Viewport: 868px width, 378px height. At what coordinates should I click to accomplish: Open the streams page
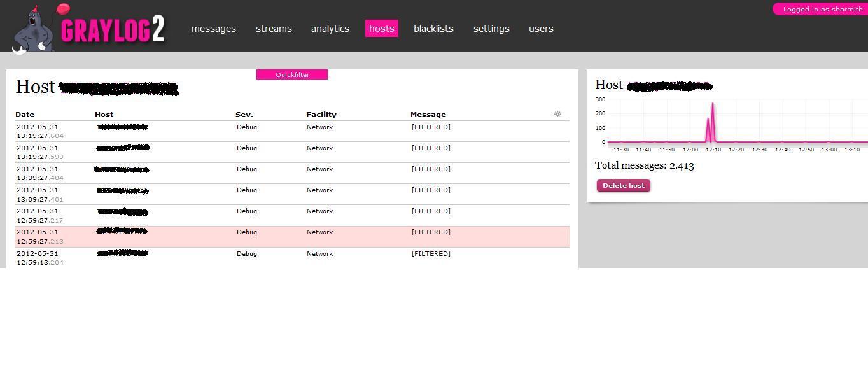coord(274,29)
